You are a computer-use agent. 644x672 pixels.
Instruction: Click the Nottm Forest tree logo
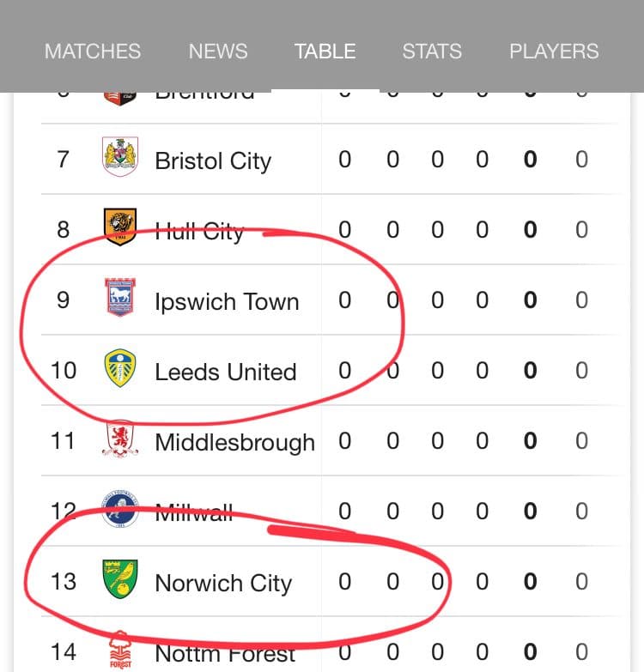pyautogui.click(x=120, y=650)
